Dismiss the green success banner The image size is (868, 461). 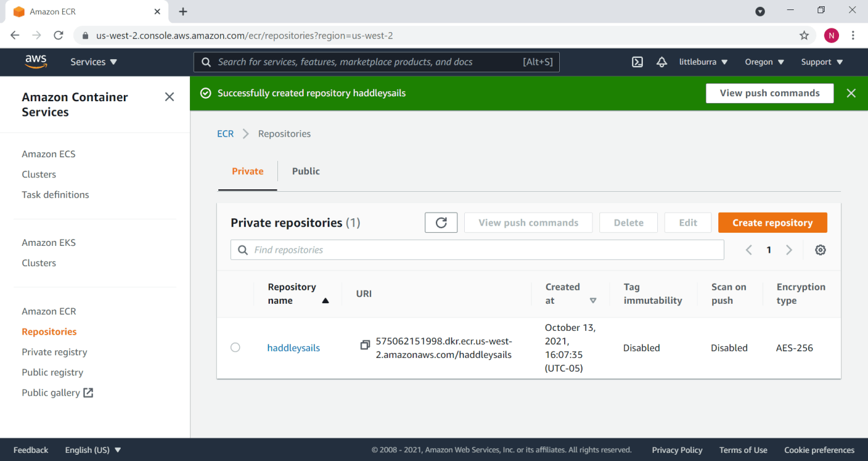point(851,93)
